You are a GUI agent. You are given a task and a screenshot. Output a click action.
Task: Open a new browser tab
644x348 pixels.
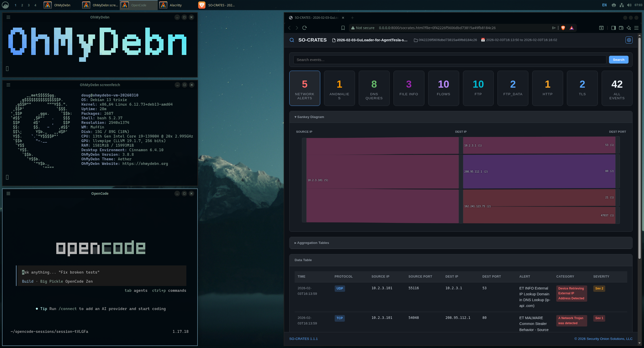(x=352, y=18)
